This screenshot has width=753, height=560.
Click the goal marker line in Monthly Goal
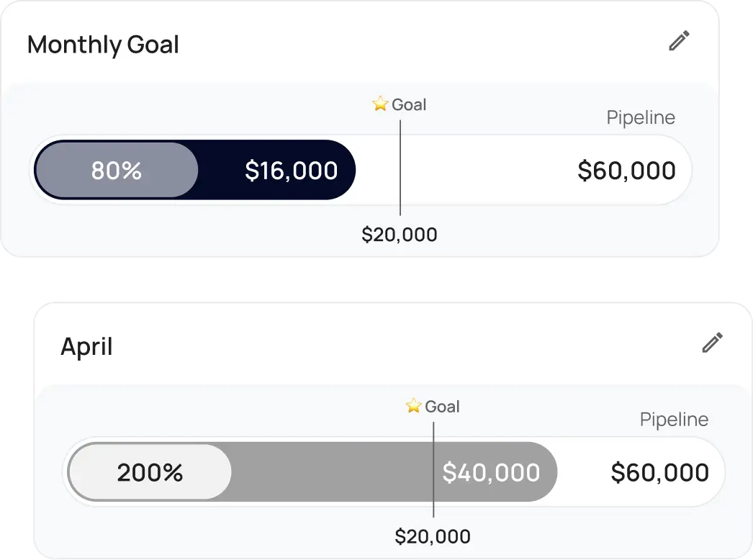(x=400, y=194)
